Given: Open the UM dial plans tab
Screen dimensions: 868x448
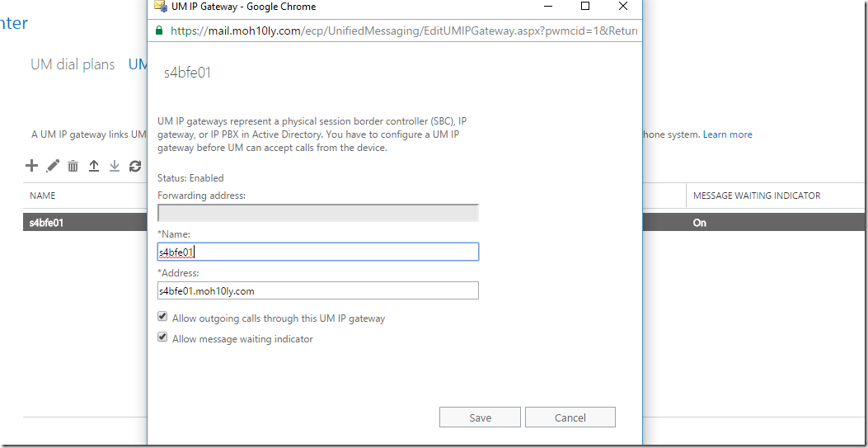Looking at the screenshot, I should (x=73, y=64).
